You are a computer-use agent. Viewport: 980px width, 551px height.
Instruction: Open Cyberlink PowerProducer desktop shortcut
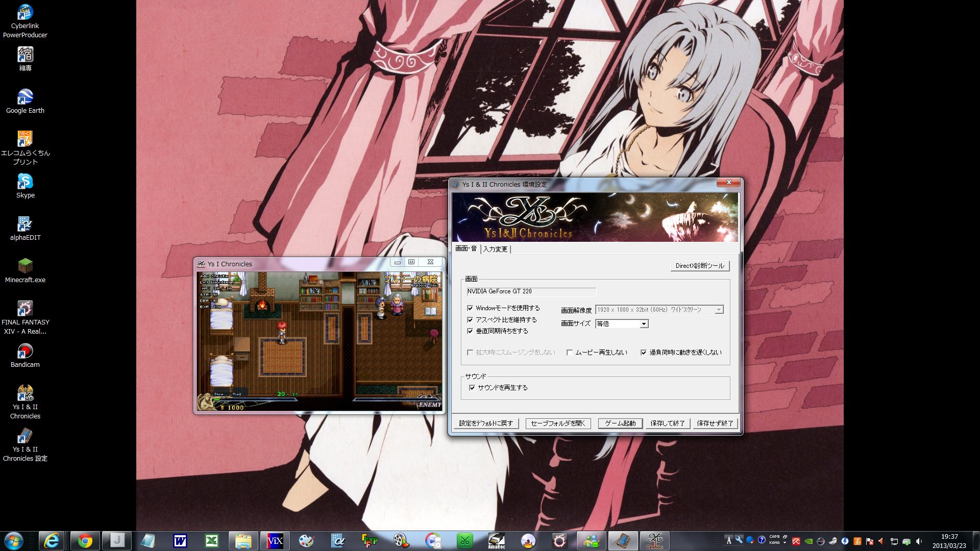[25, 21]
